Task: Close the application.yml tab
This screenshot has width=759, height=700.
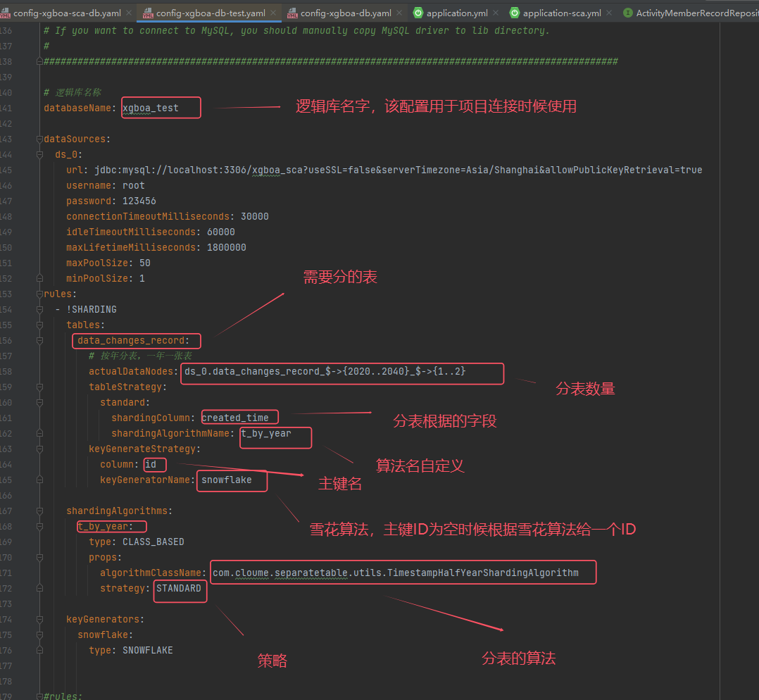Action: click(496, 13)
